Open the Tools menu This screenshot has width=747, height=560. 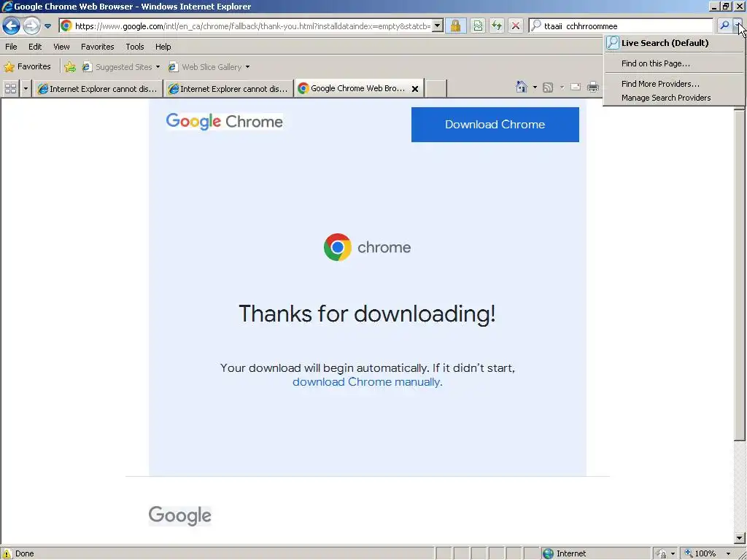pos(135,47)
